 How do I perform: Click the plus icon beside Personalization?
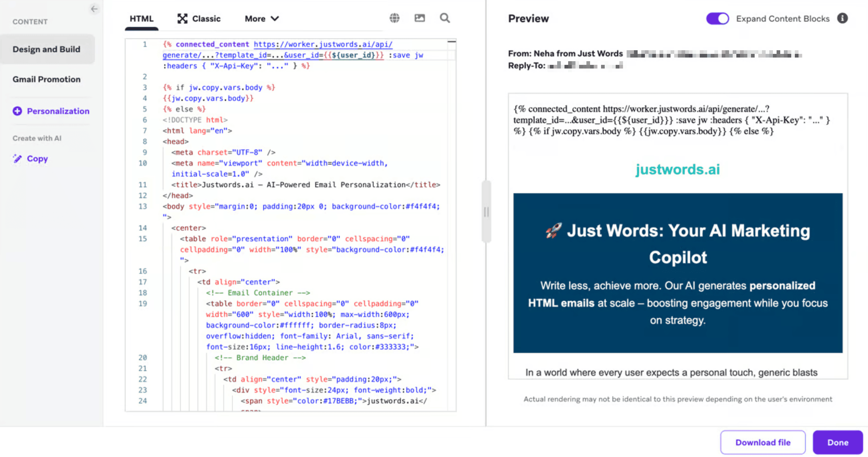point(17,111)
